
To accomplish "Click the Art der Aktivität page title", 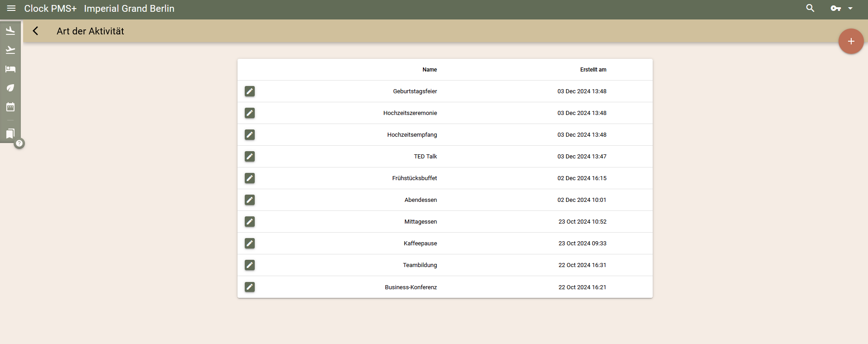I will click(x=90, y=31).
